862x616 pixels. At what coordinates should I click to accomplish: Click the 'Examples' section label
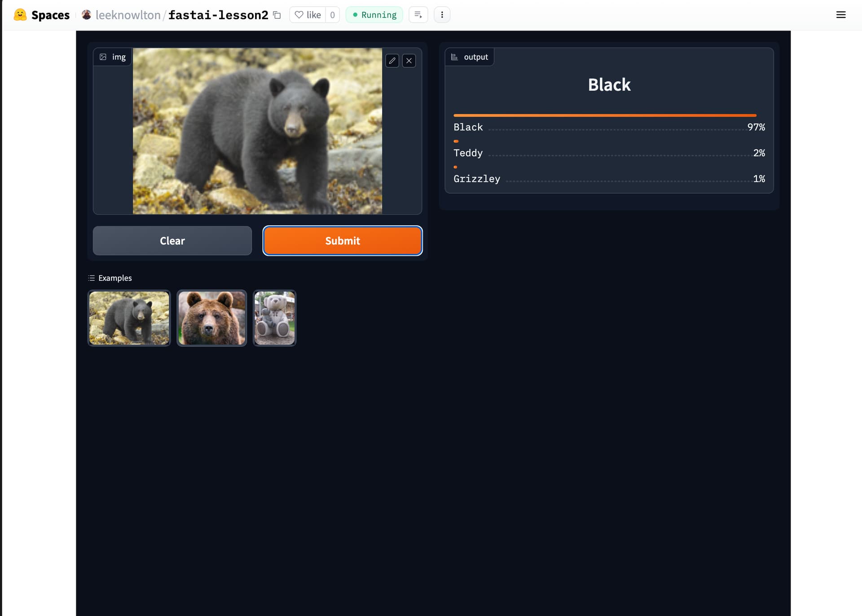point(115,278)
